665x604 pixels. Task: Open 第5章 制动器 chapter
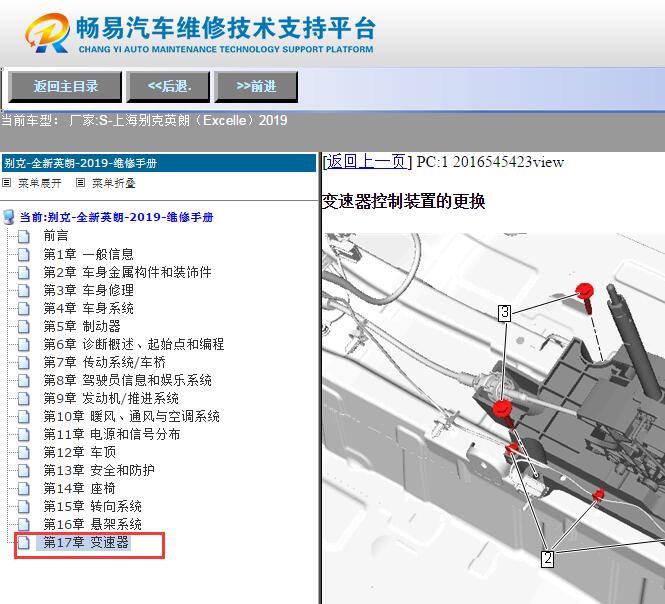[82, 326]
